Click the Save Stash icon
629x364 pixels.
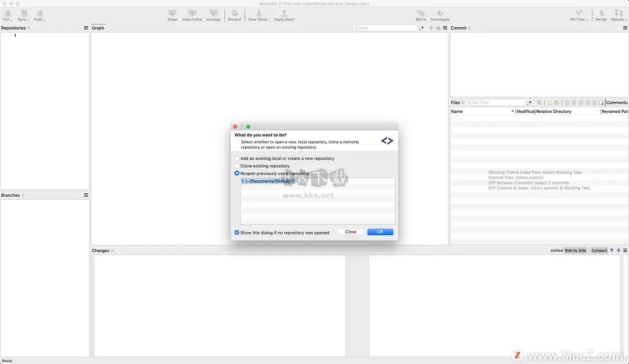[259, 13]
